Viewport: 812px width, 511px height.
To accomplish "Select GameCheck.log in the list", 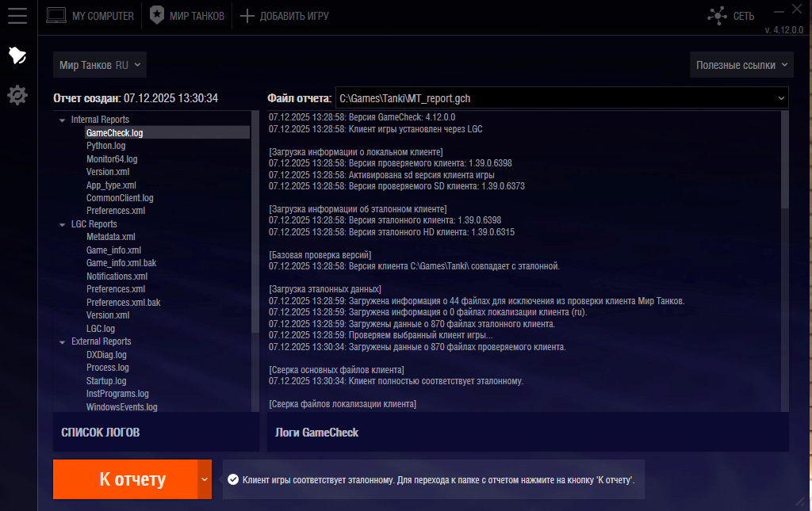I will point(167,133).
